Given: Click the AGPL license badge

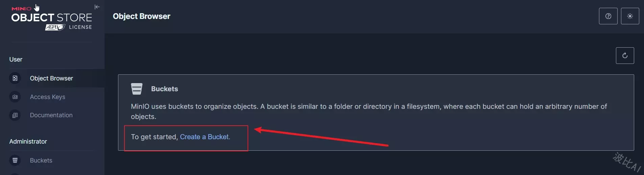Looking at the screenshot, I should tap(55, 27).
